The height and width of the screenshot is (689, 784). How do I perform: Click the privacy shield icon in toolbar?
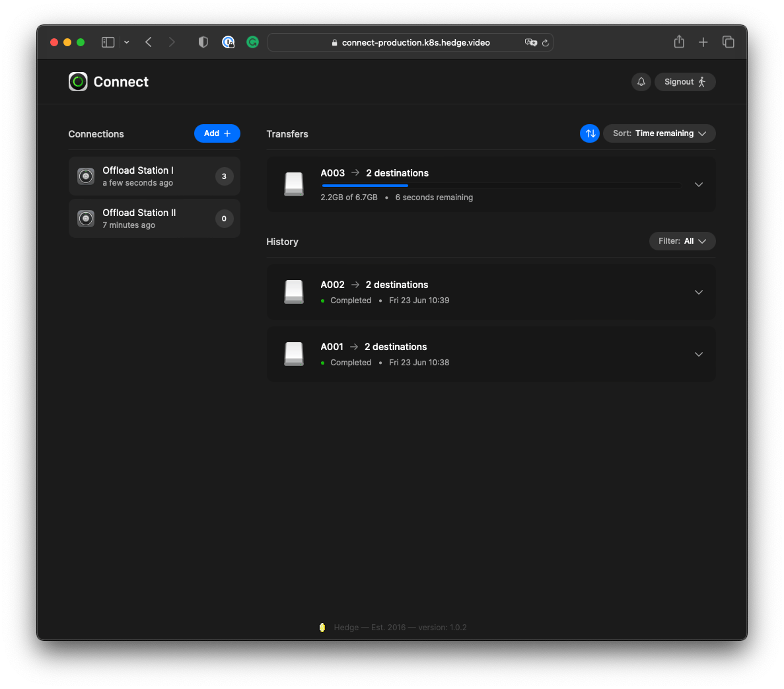point(203,42)
